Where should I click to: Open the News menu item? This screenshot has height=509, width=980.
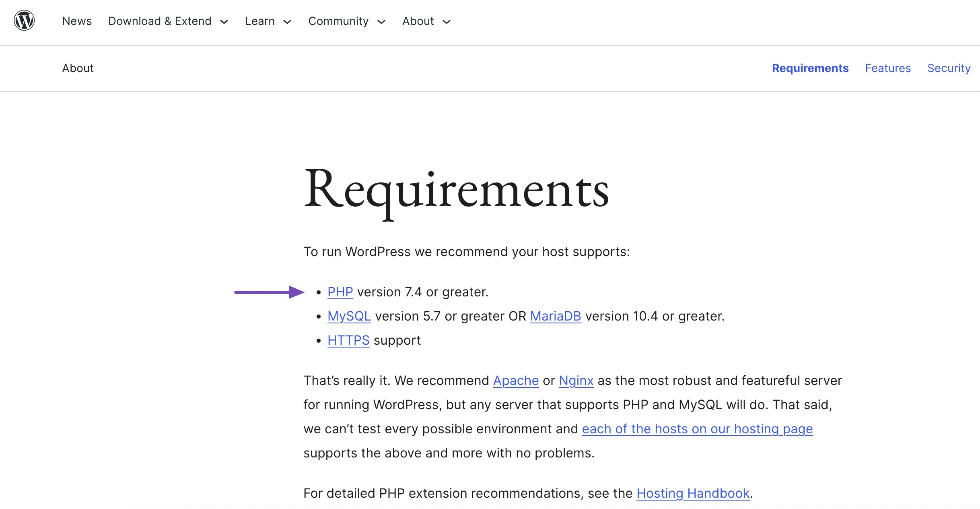(x=77, y=21)
